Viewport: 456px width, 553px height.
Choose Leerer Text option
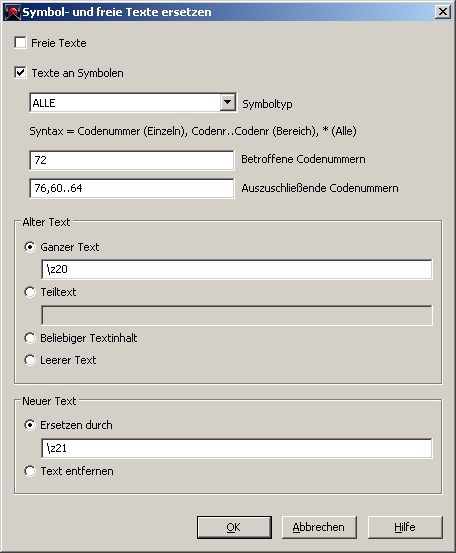coord(30,360)
